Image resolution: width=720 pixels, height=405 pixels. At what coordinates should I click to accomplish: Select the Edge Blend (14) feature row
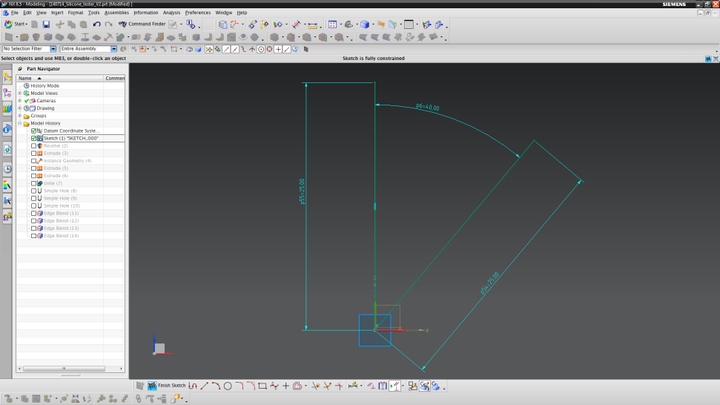61,236
